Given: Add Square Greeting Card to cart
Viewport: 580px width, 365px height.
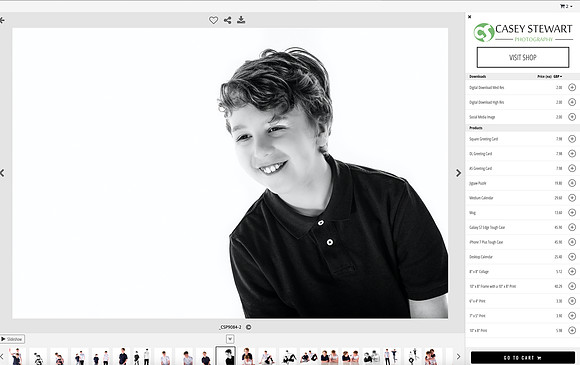Looking at the screenshot, I should point(572,139).
